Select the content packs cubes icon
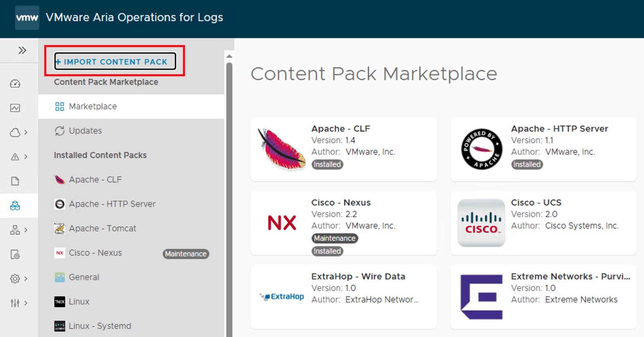 pyautogui.click(x=15, y=205)
